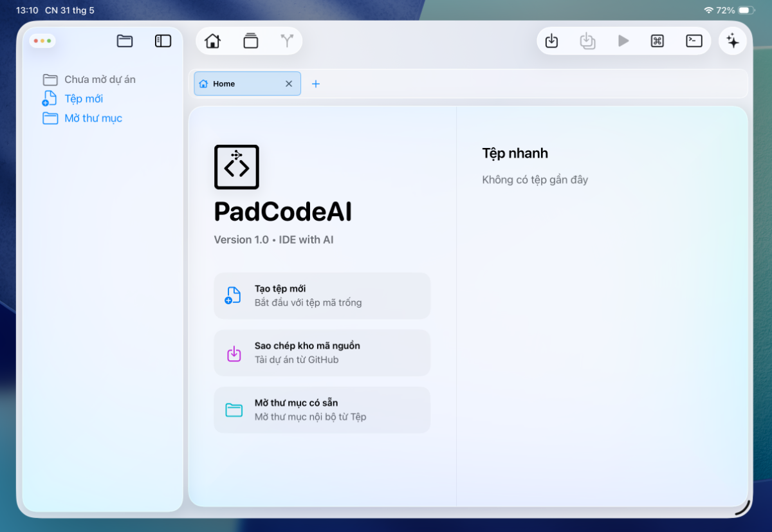
Task: Run code with the play button
Action: click(623, 41)
